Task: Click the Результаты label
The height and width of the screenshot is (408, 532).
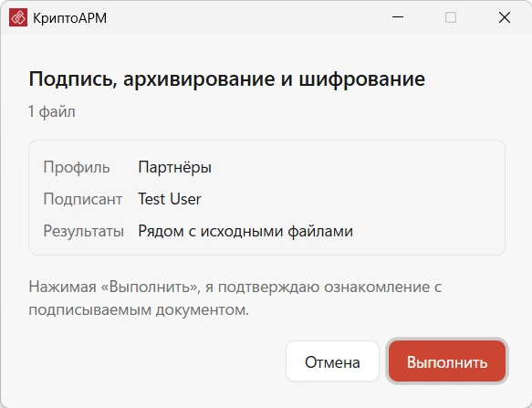Action: (x=83, y=231)
